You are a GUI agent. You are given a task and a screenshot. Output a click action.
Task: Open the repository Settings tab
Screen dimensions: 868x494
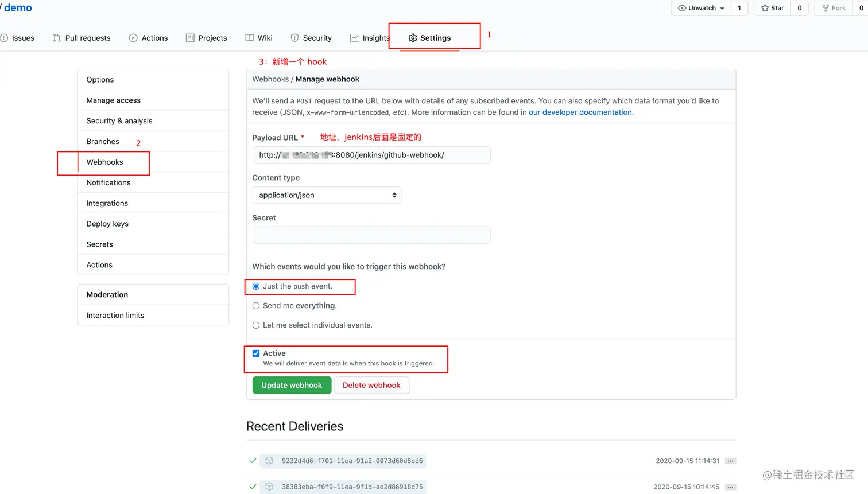pyautogui.click(x=429, y=38)
